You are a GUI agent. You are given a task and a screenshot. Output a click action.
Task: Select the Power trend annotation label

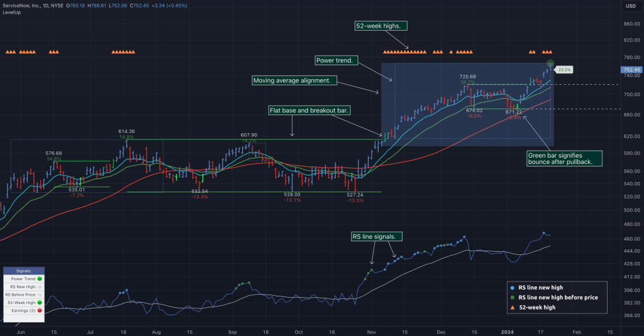click(x=336, y=60)
